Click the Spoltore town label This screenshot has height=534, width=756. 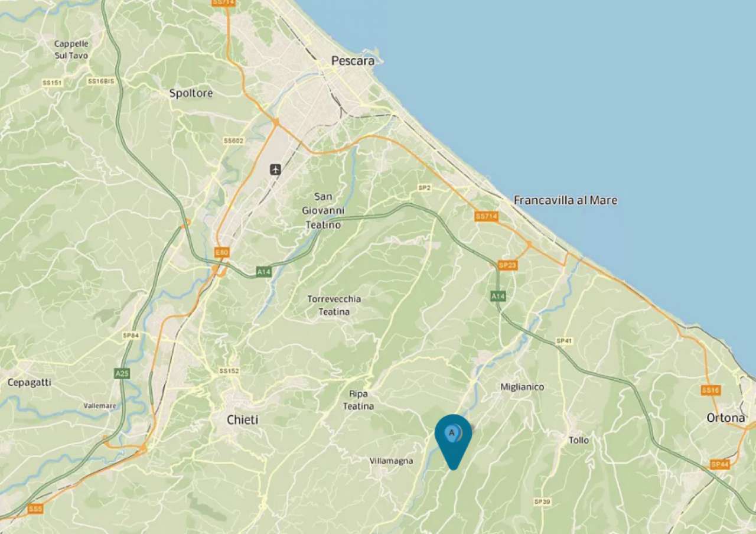191,93
